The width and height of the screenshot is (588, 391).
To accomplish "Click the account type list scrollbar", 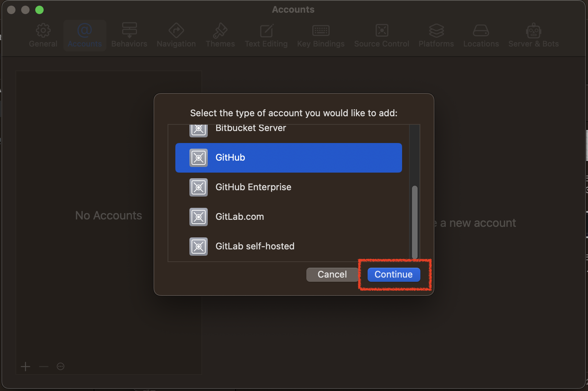I will click(x=415, y=222).
